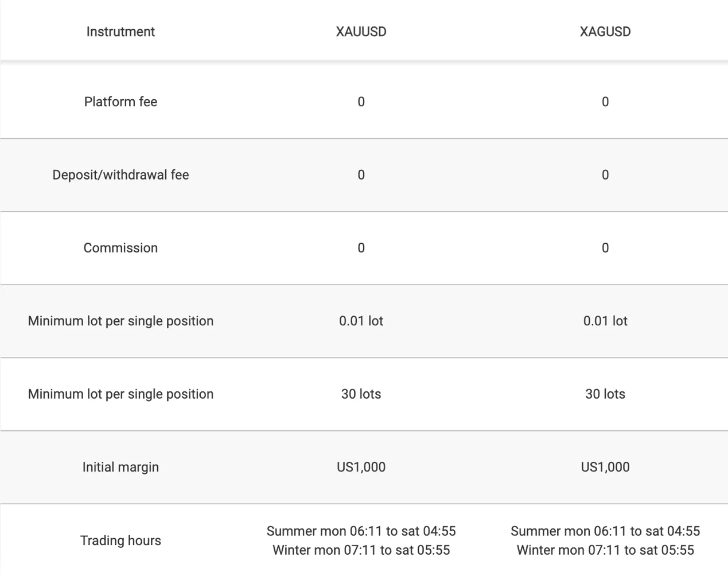Select the Commission row label
This screenshot has height=576, width=728.
(x=120, y=248)
